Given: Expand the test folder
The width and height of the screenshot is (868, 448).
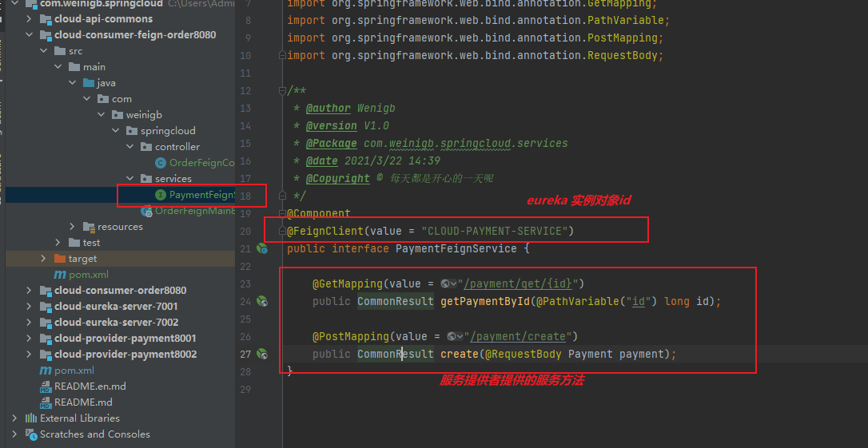Looking at the screenshot, I should point(58,243).
